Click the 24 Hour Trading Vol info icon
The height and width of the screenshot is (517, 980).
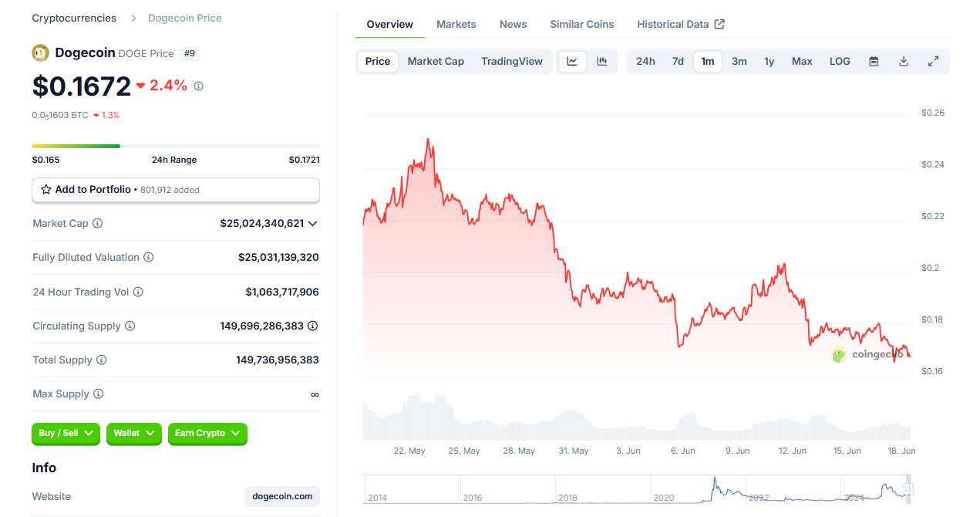pos(138,292)
